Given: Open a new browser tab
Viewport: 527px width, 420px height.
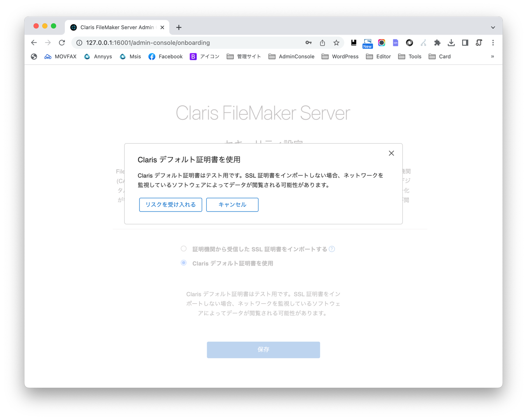Looking at the screenshot, I should pos(179,27).
